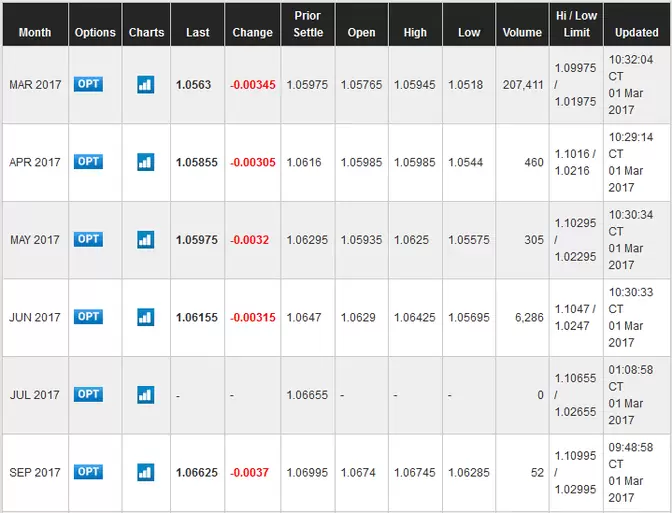The width and height of the screenshot is (672, 513).
Task: Open the chart icon for JUL 2017
Action: pyautogui.click(x=146, y=395)
